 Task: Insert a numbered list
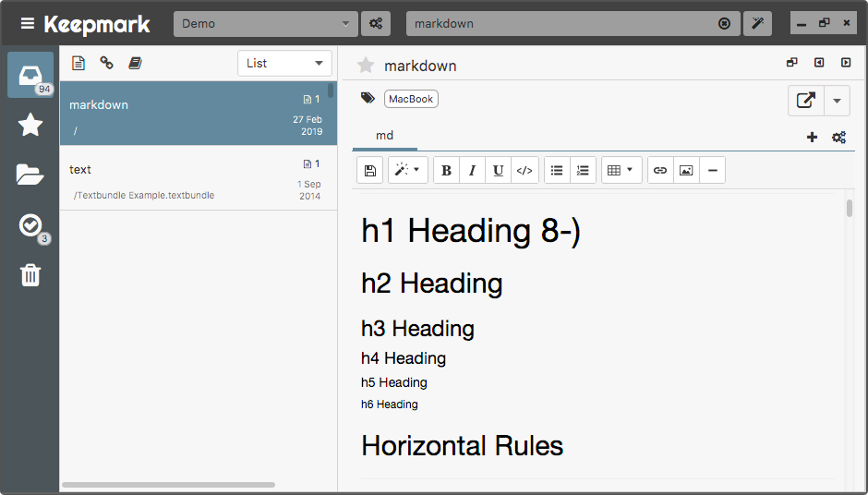point(583,170)
